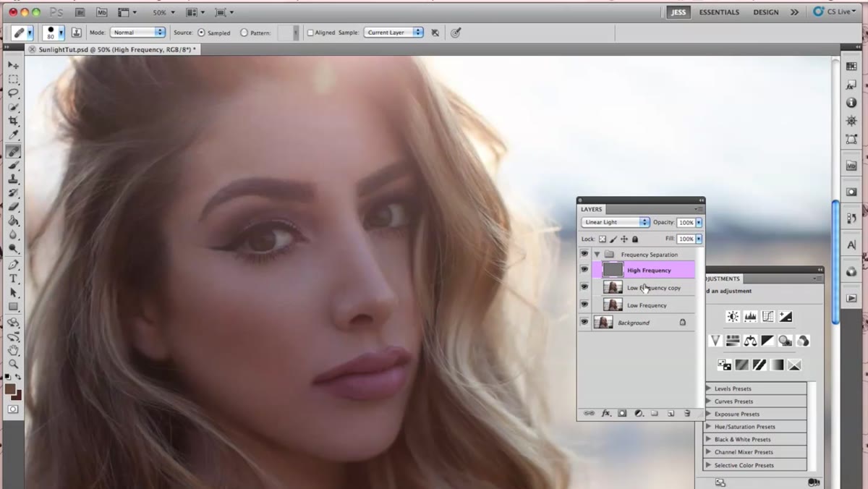Select the Eraser tool
Screen dimensions: 868x489
tap(14, 207)
